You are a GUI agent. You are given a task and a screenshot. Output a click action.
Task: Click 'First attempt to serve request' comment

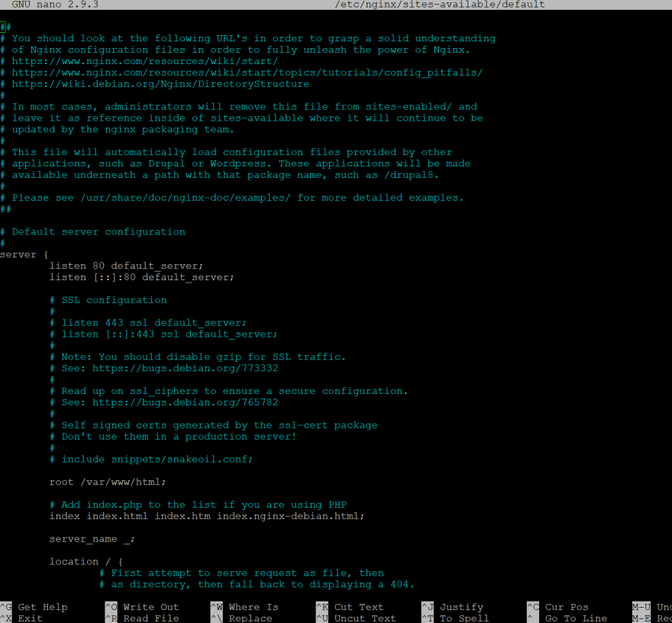tap(241, 573)
